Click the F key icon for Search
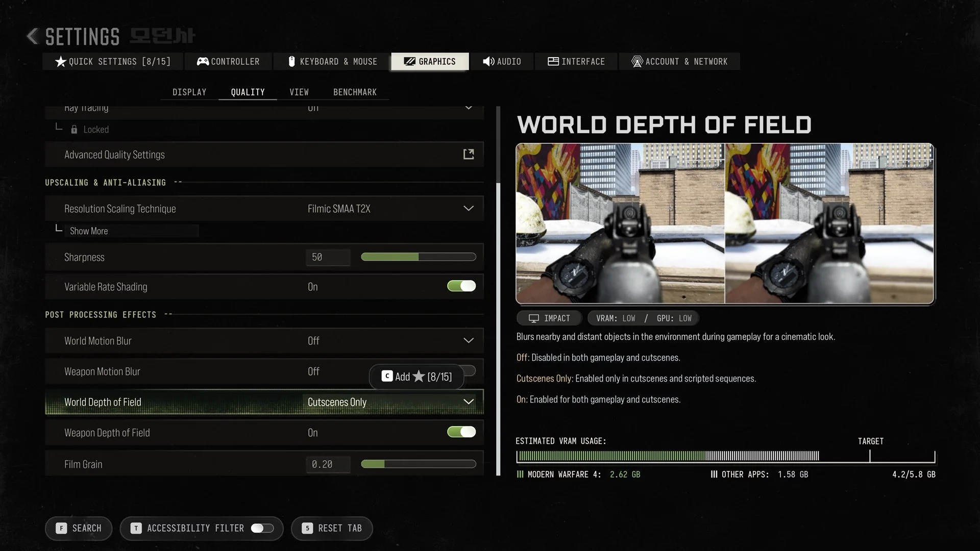Image resolution: width=980 pixels, height=551 pixels. tap(61, 528)
